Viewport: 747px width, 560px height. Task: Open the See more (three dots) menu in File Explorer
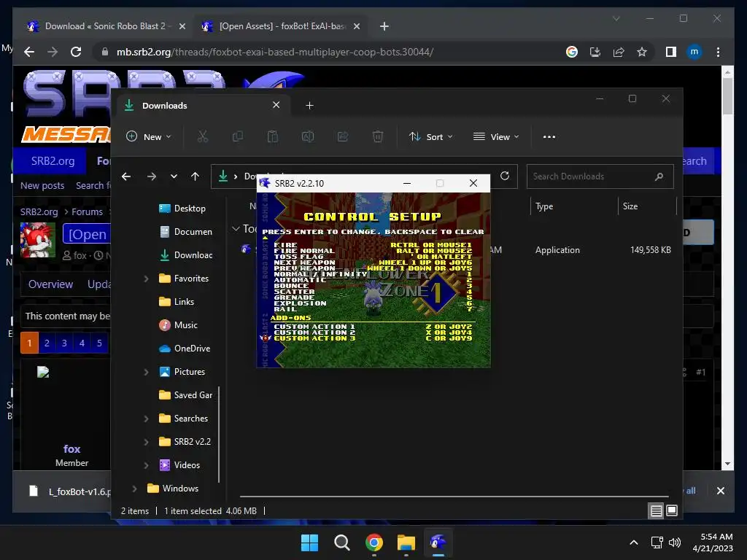point(549,136)
